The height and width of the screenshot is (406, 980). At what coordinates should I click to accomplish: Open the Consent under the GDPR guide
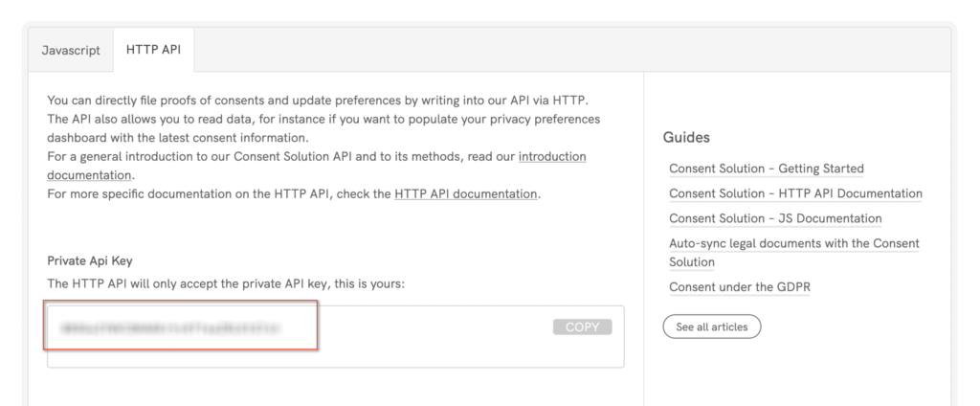740,287
